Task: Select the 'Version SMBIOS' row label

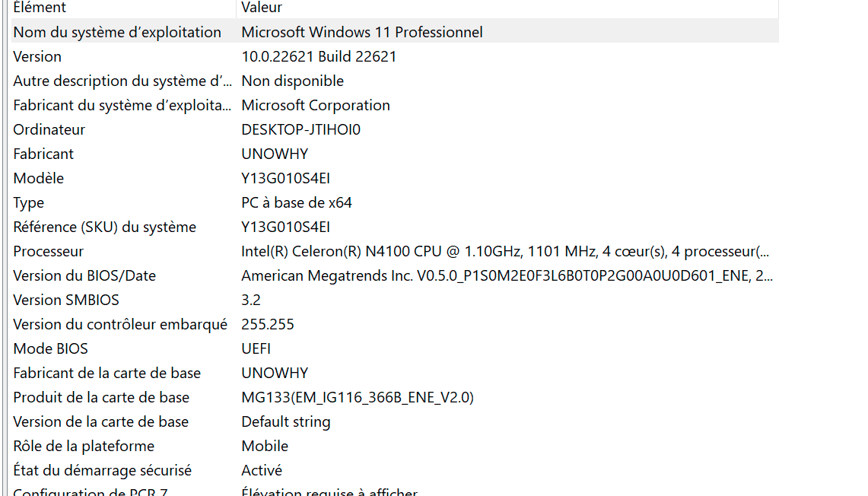Action: click(66, 300)
